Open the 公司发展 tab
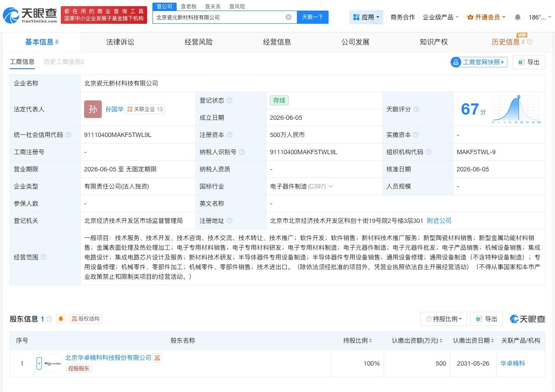The width and height of the screenshot is (555, 392). 355,42
